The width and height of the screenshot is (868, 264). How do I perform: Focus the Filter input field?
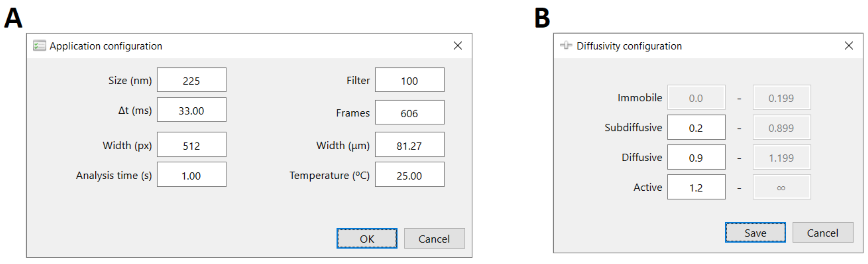click(x=409, y=80)
